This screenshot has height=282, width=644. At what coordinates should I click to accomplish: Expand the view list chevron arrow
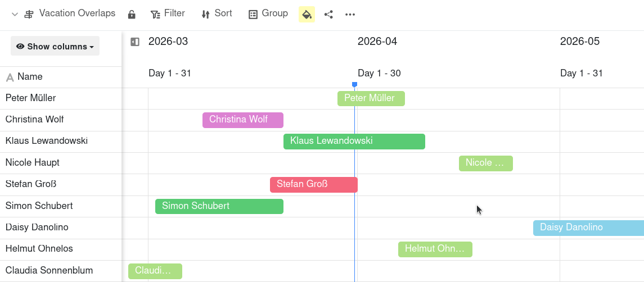[15, 14]
